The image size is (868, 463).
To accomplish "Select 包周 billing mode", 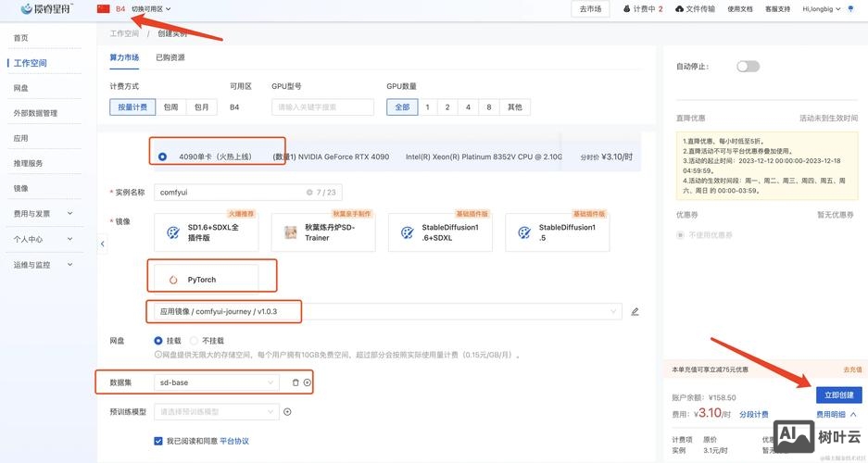I will click(x=171, y=107).
